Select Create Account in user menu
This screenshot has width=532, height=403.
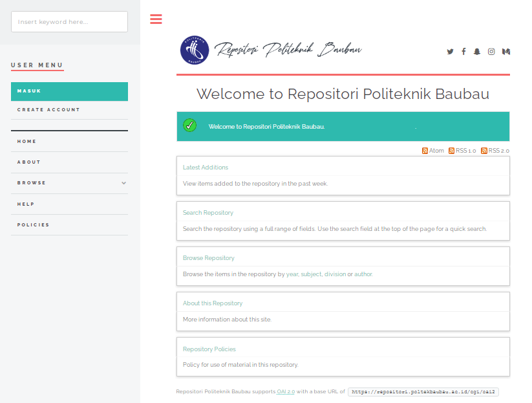coord(48,110)
